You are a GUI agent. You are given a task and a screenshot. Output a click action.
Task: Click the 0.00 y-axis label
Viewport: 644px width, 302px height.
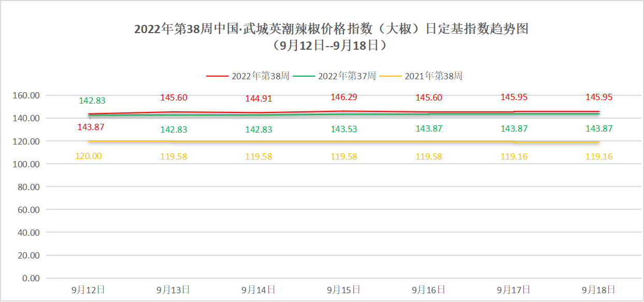[x=31, y=278]
